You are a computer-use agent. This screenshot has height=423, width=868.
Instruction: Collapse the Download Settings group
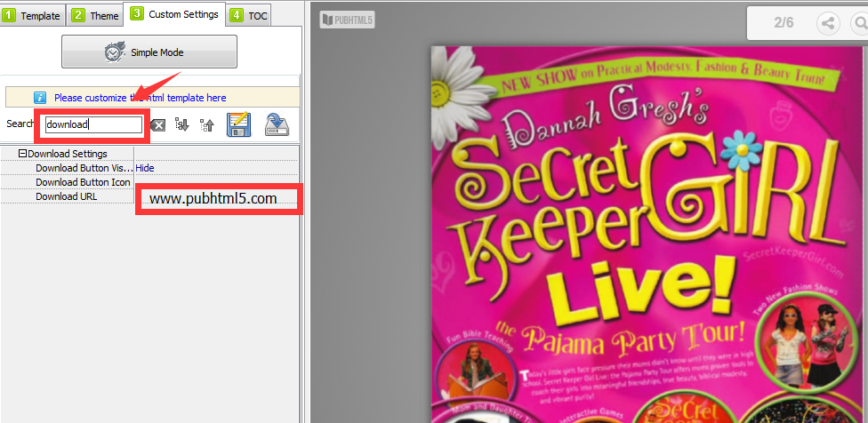click(x=23, y=154)
